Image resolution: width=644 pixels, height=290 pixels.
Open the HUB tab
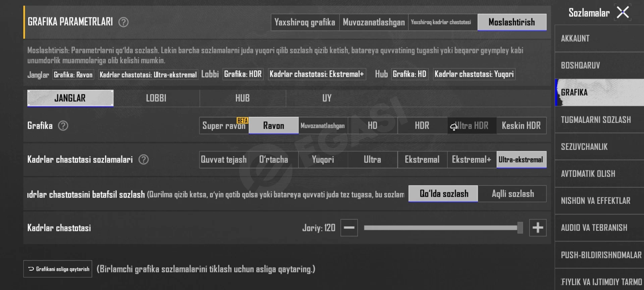[x=243, y=98]
